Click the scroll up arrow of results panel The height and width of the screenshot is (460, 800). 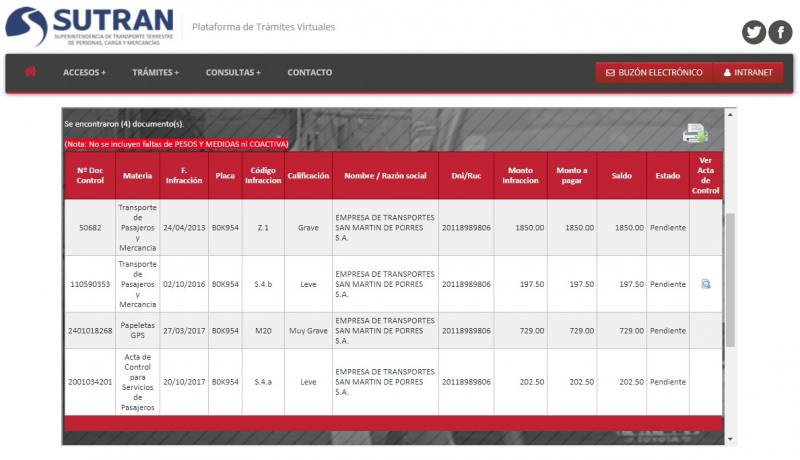pyautogui.click(x=730, y=115)
